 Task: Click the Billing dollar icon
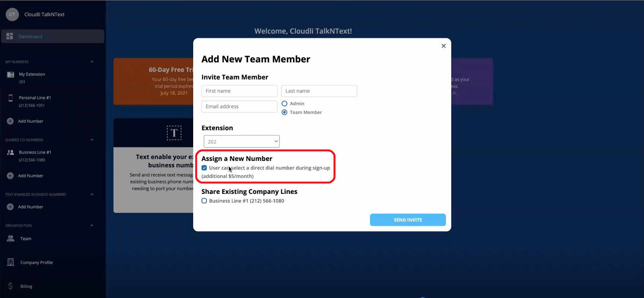click(10, 286)
